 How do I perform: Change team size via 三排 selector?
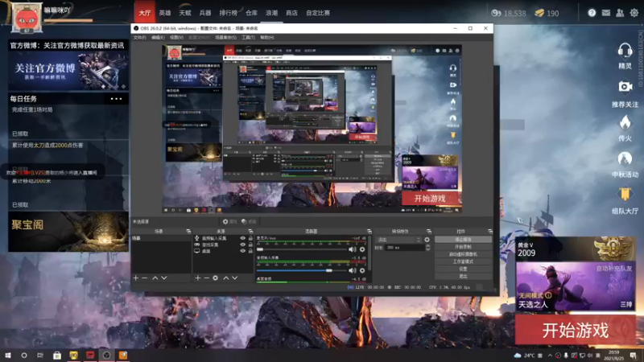(626, 305)
